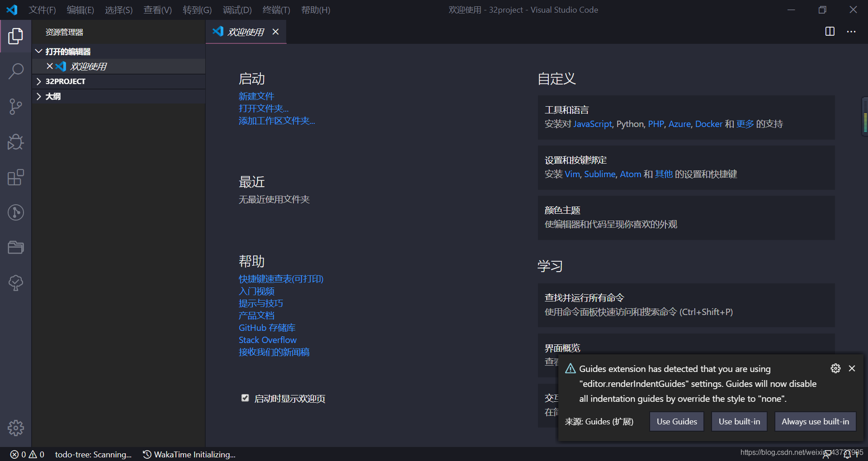This screenshot has height=461, width=868.
Task: Toggle 启动时显示欢迎页 checkbox
Action: tap(245, 398)
